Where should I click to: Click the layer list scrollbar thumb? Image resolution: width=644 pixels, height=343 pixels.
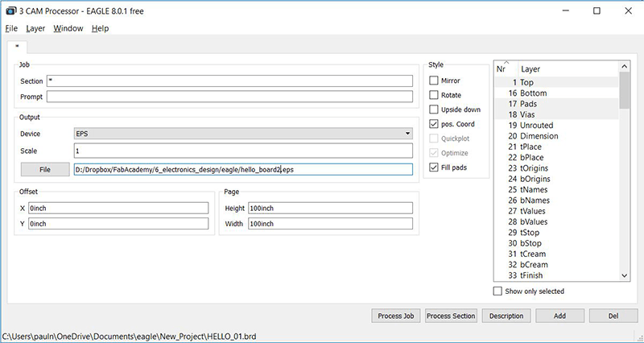(625, 90)
